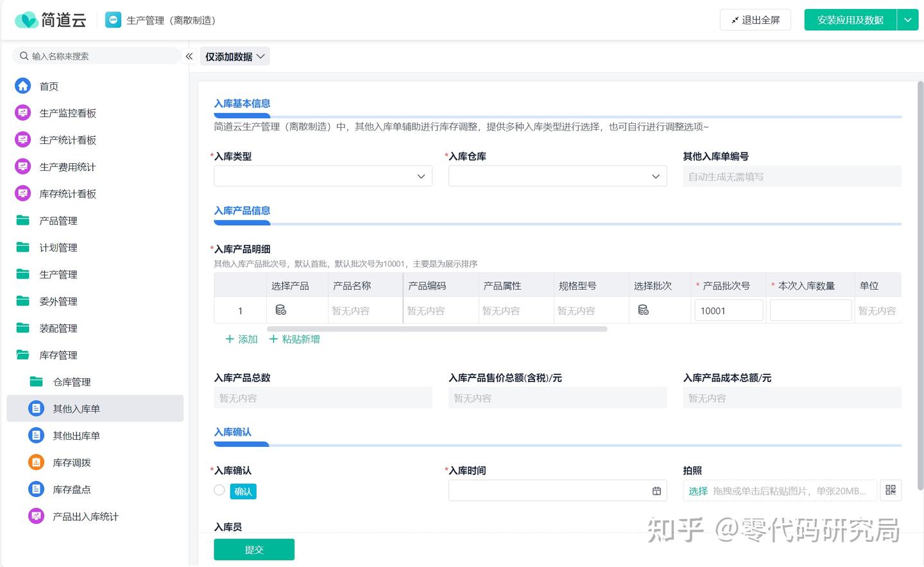Collapse the 库存管理 folder

click(x=58, y=355)
